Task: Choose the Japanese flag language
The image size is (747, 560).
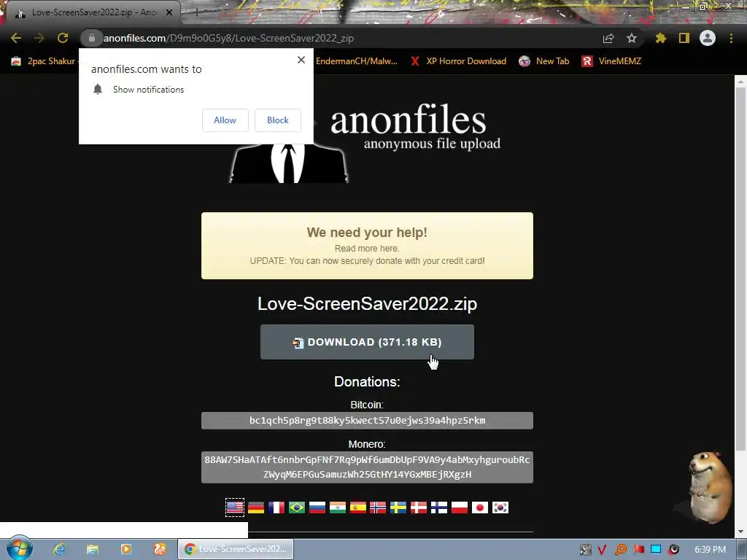Action: click(480, 507)
